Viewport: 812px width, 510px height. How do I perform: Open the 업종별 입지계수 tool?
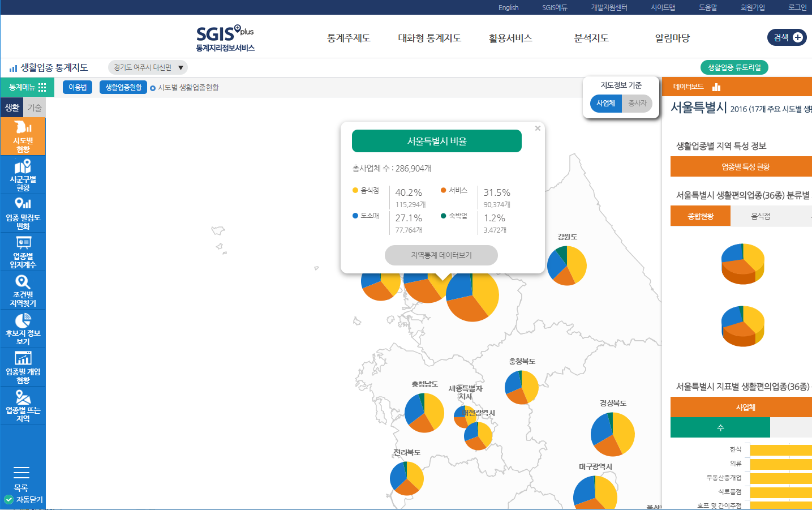pyautogui.click(x=23, y=251)
